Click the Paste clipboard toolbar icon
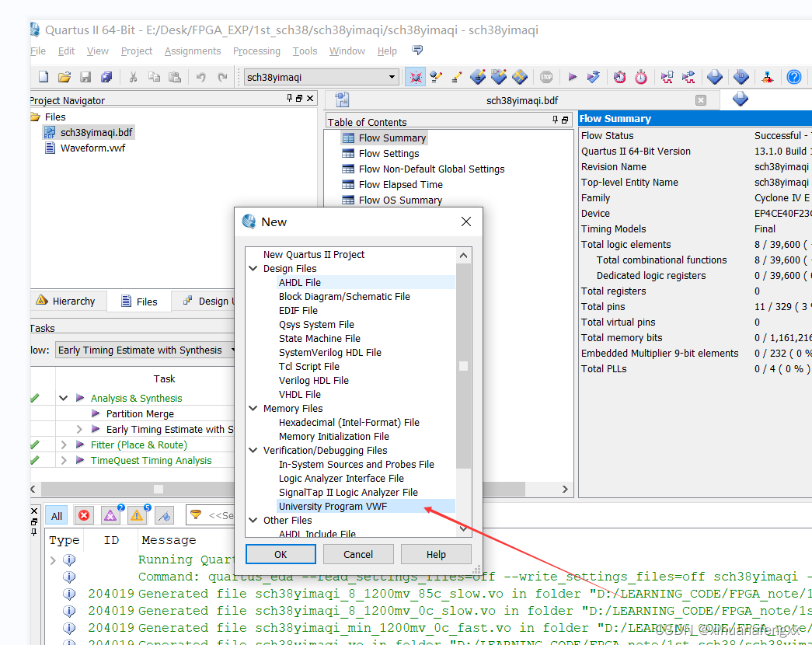 tap(175, 77)
